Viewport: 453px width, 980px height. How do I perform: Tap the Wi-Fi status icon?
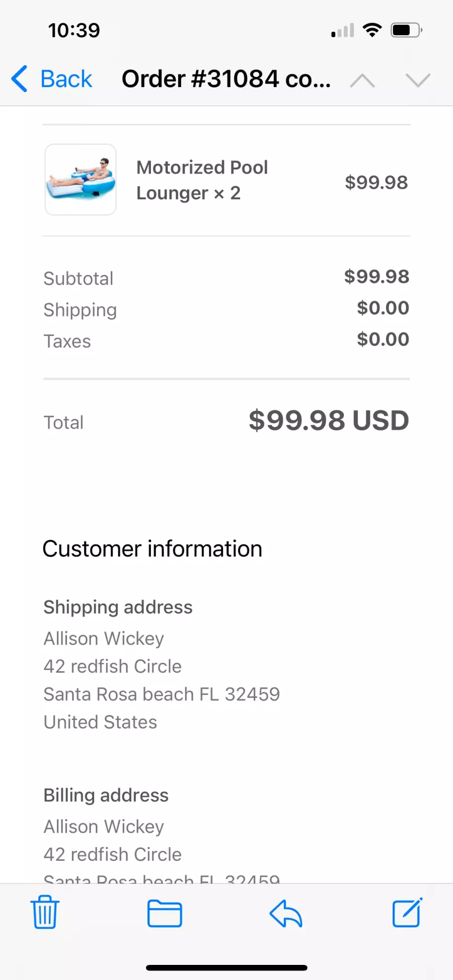pyautogui.click(x=372, y=30)
